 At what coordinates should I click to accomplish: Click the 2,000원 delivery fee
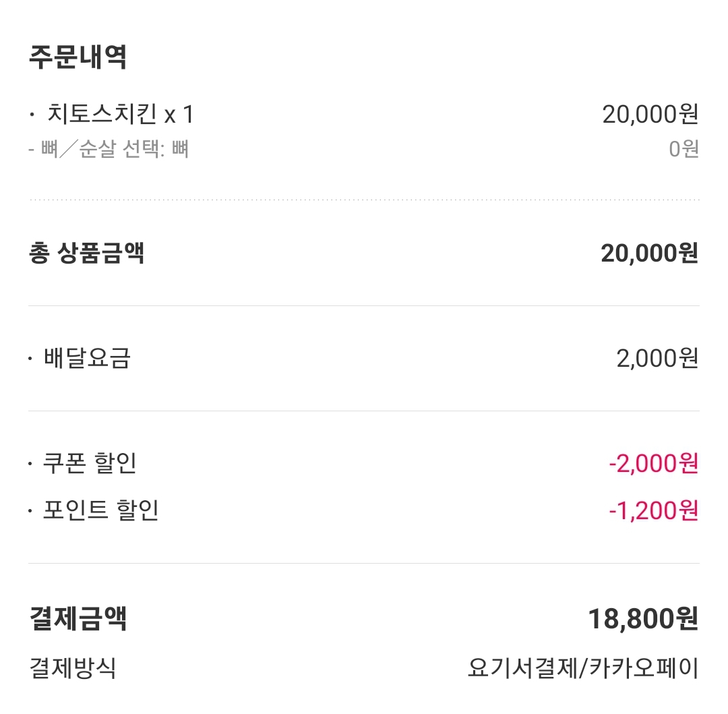point(657,358)
